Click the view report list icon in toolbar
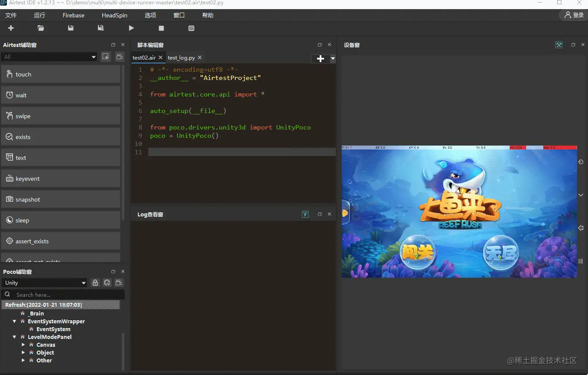Screen dimensions: 588x375 (191, 28)
